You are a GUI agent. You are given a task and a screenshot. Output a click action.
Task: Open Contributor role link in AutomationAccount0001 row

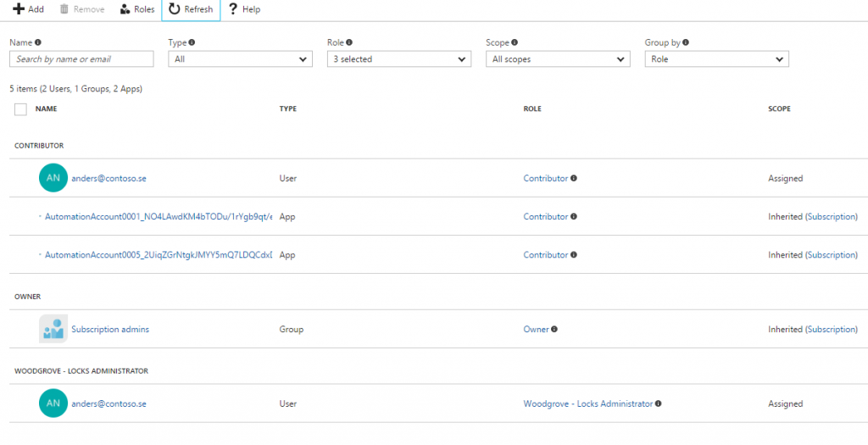pos(546,216)
